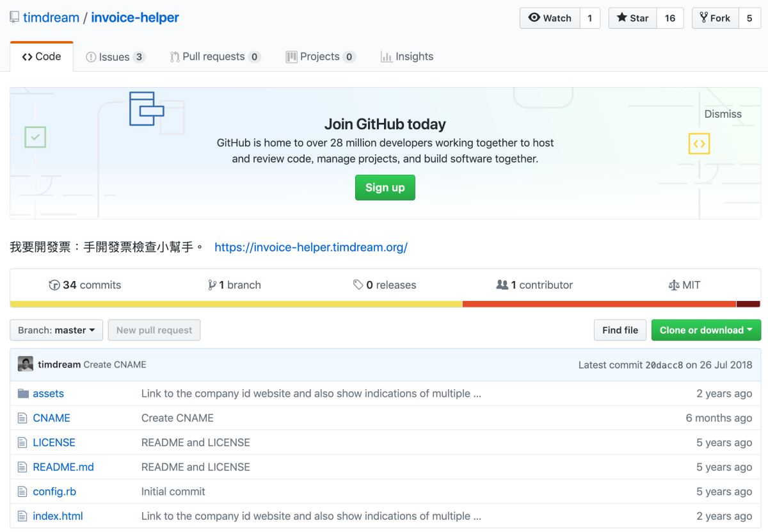
Task: Click the people icon beside 1 contributor
Action: (502, 285)
